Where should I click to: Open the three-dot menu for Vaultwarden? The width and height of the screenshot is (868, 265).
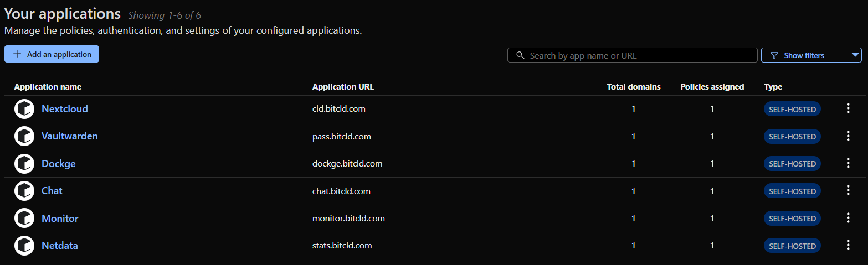click(x=848, y=136)
